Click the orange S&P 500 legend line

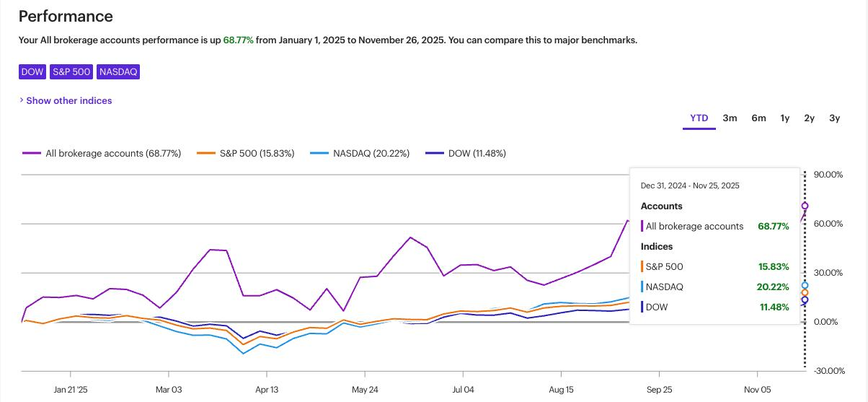click(x=206, y=153)
